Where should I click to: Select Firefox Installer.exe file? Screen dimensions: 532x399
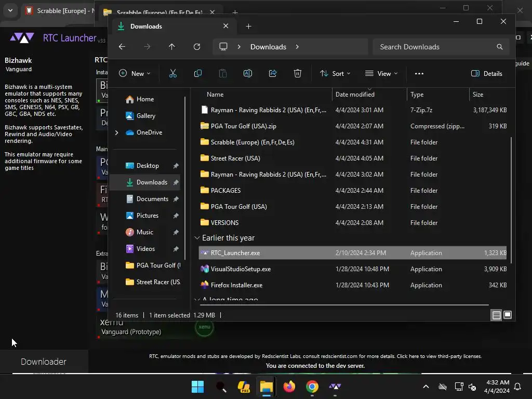(353, 285)
